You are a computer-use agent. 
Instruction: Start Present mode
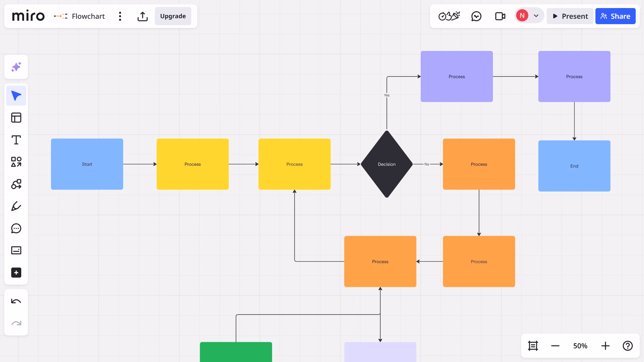570,16
